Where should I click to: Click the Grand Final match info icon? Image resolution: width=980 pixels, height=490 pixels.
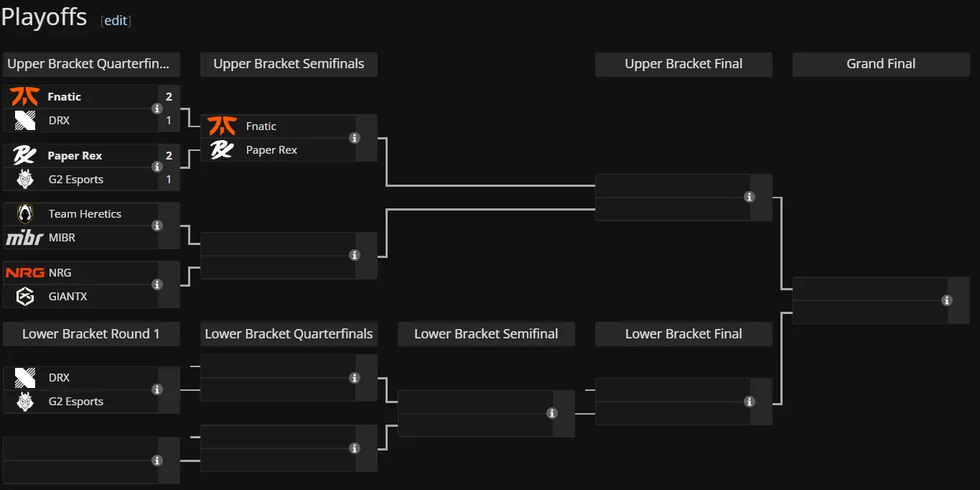pyautogui.click(x=947, y=300)
